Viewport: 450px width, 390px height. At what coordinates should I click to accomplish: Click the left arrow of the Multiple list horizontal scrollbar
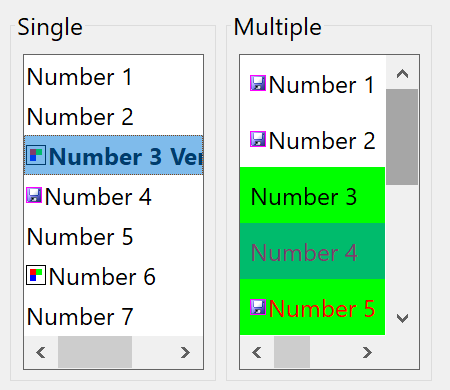coord(257,352)
